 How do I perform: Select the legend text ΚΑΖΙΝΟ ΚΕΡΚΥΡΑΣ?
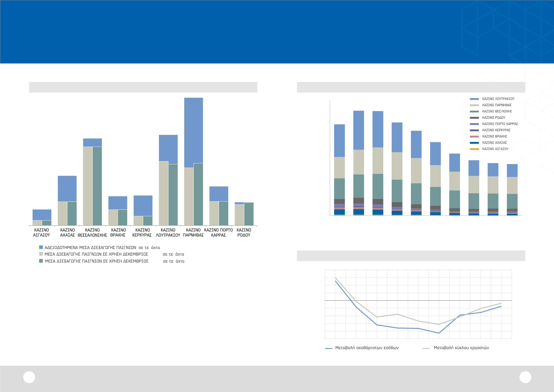click(496, 130)
